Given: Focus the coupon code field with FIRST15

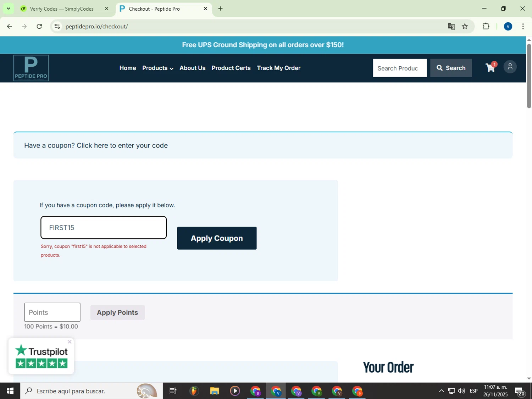Looking at the screenshot, I should coord(104,227).
